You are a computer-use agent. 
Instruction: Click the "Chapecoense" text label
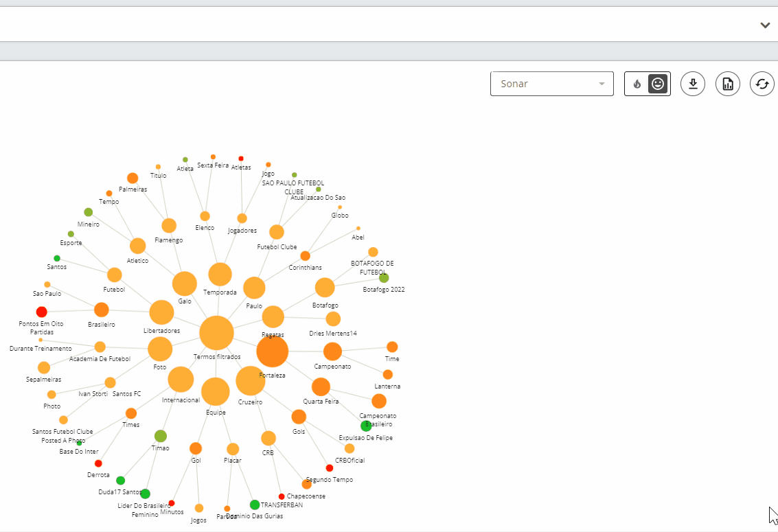click(306, 496)
